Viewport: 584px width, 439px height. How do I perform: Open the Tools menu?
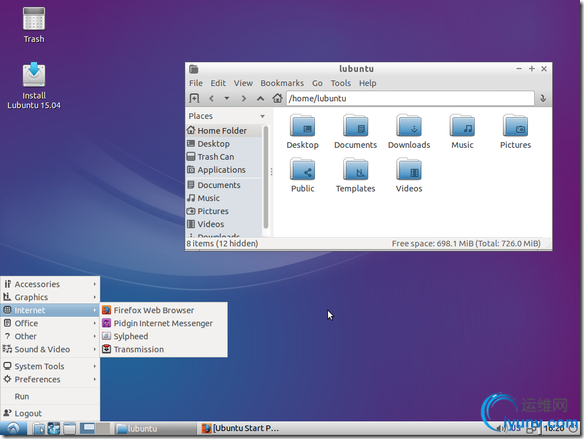[341, 83]
